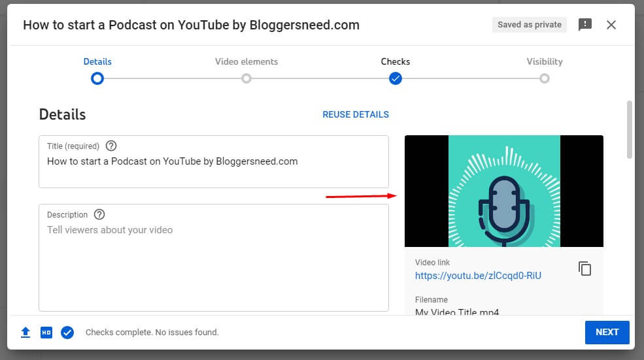Click the send feedback icon
Viewport: 644px width, 360px height.
585,25
